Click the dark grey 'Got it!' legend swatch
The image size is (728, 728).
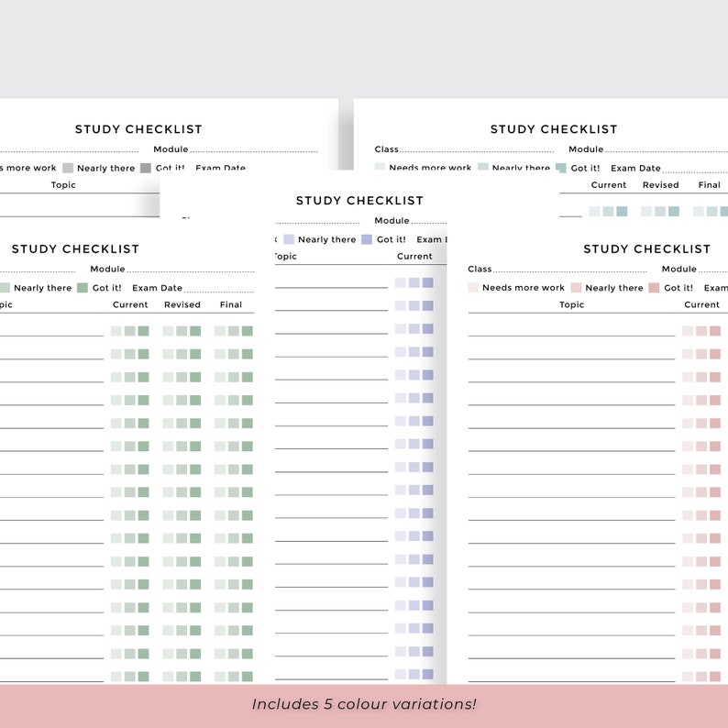[x=146, y=168]
